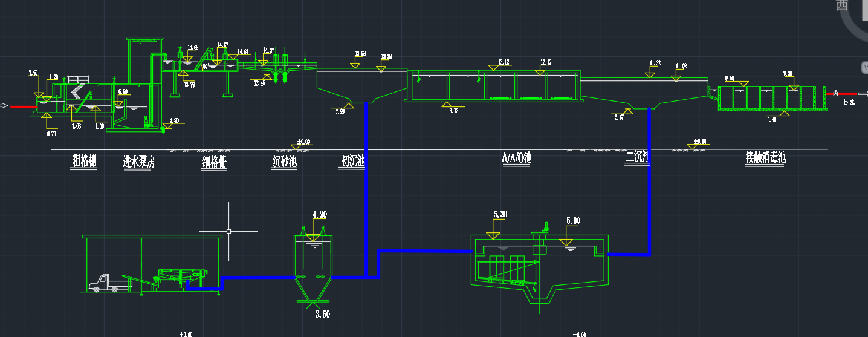Screen dimensions: 868x337
Task: Select the 4.80 elevation value
Action: [174, 120]
